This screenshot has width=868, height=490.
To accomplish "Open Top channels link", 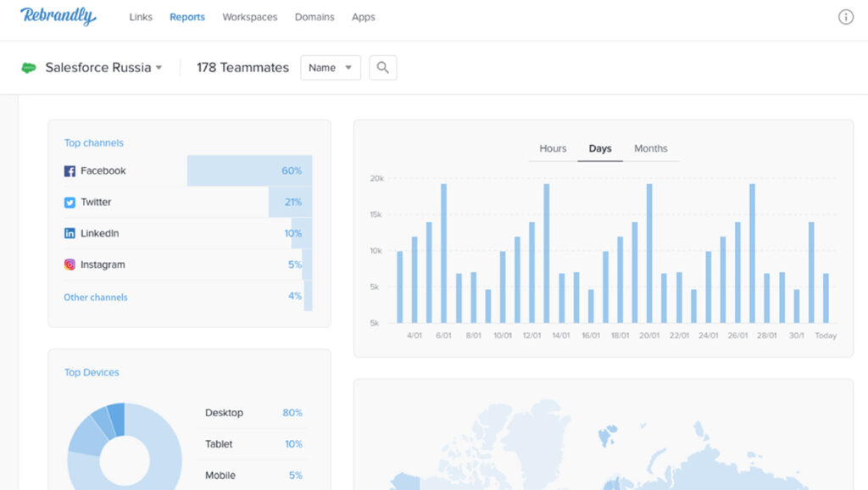I will 93,143.
